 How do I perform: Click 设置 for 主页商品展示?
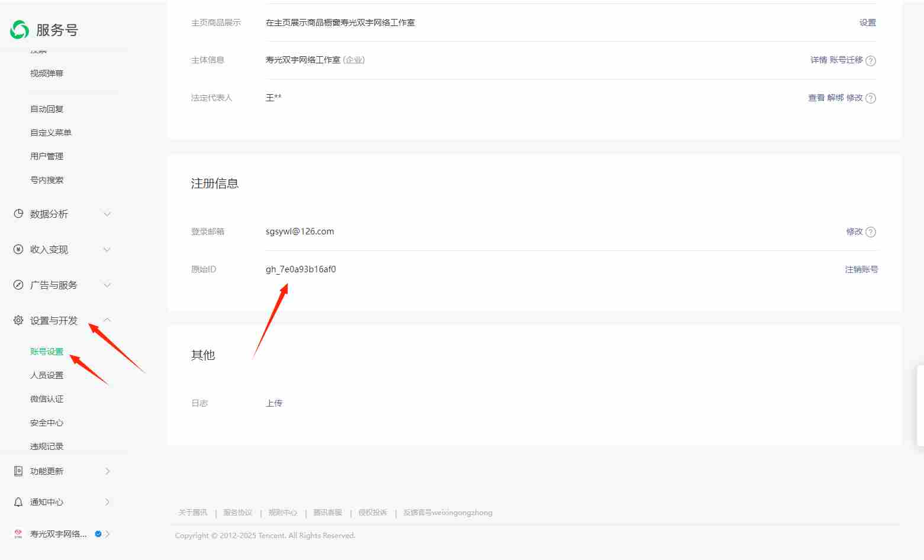point(868,22)
